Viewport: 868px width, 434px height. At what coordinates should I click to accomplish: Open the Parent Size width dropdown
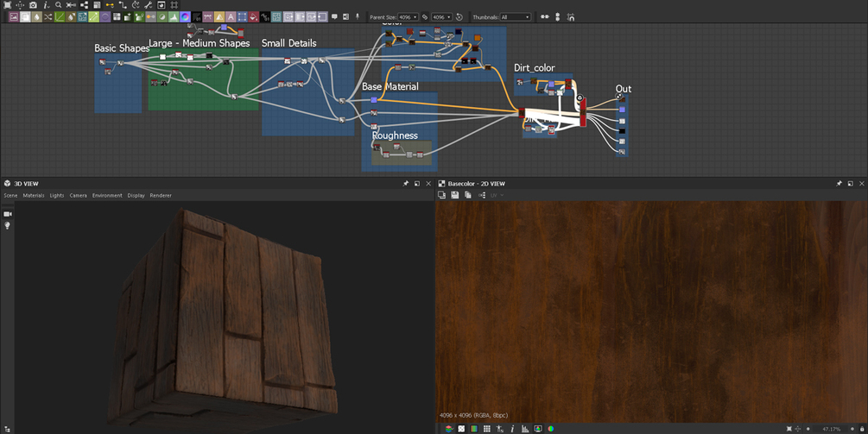[408, 17]
